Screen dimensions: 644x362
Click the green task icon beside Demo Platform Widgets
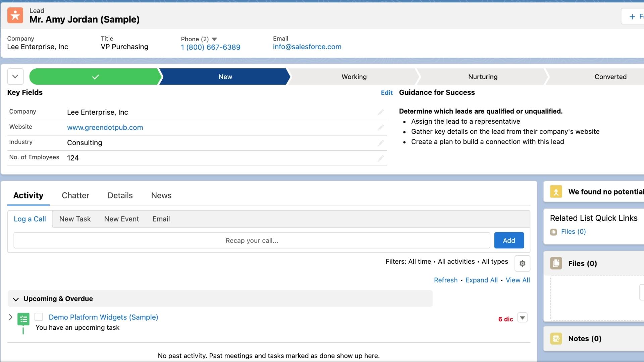[23, 319]
